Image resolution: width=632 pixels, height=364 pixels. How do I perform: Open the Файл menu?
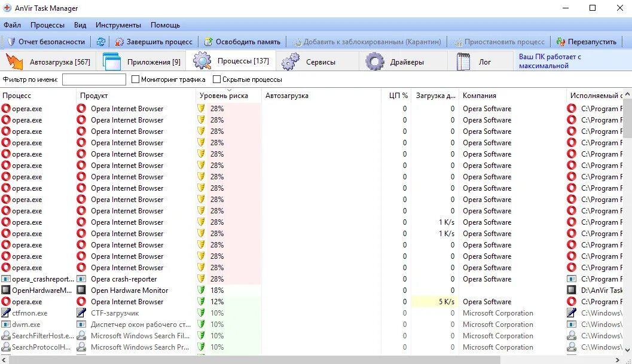tap(12, 25)
